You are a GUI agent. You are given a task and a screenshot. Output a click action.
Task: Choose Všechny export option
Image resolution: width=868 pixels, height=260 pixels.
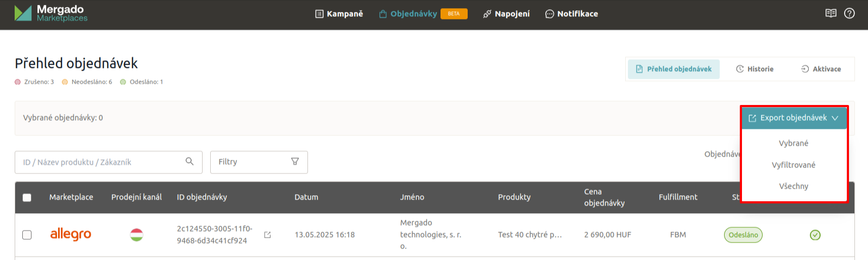[x=793, y=187]
